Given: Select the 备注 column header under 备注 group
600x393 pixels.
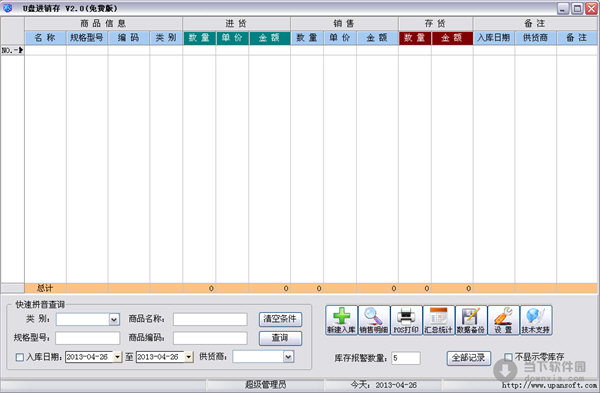Looking at the screenshot, I should (x=577, y=38).
